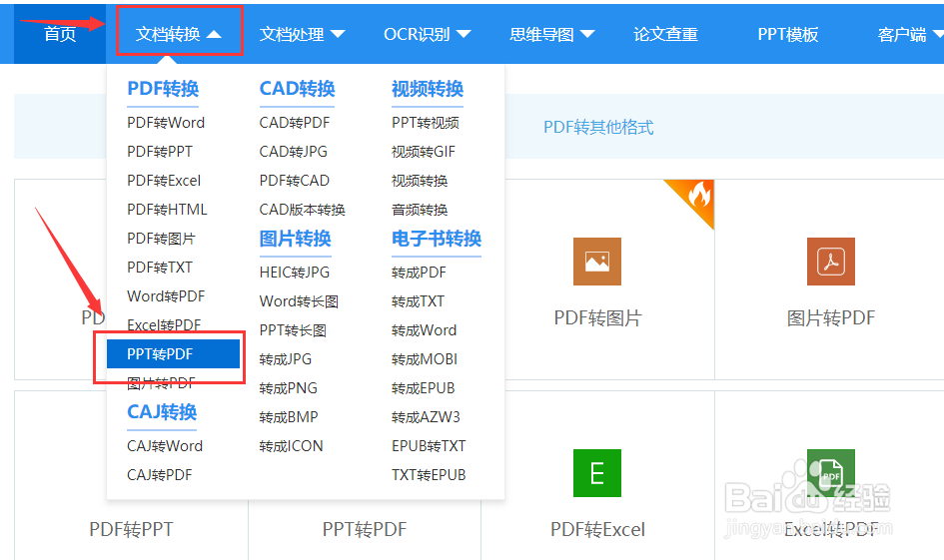
Task: Choose 转成BMP image conversion
Action: tap(289, 417)
